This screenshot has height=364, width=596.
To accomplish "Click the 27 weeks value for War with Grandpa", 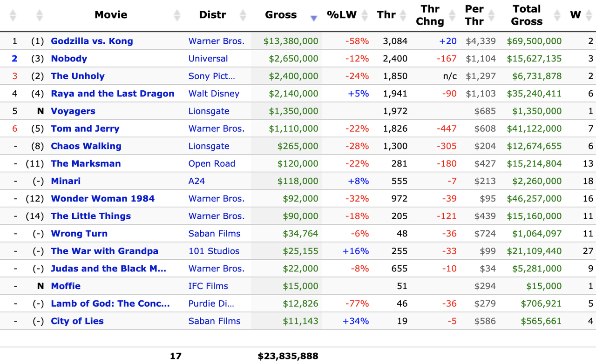I will [588, 251].
